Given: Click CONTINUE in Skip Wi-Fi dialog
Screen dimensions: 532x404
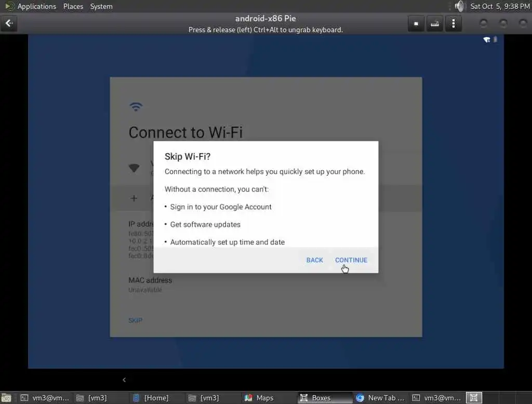Looking at the screenshot, I should pos(351,260).
